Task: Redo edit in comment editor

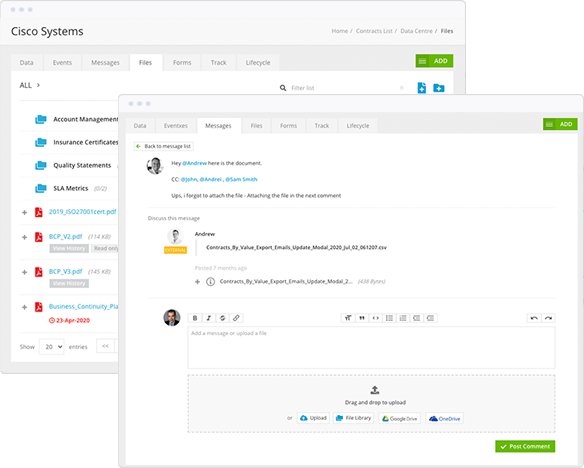Action: coord(548,318)
